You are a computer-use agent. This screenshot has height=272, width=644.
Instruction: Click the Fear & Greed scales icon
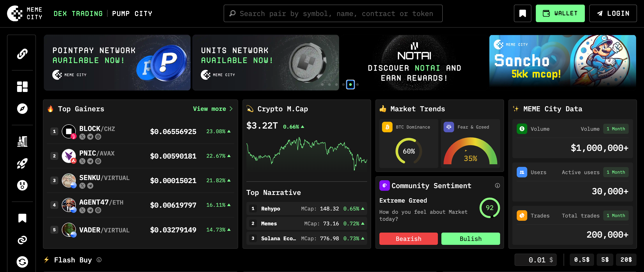click(449, 127)
